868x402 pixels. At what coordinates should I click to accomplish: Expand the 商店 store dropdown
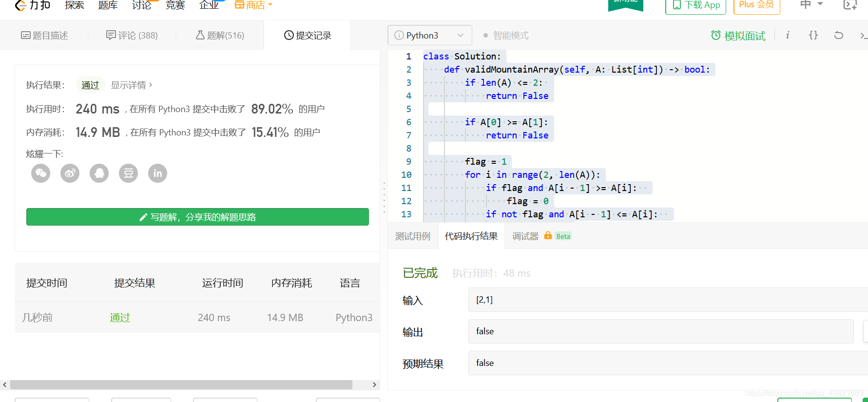point(253,5)
